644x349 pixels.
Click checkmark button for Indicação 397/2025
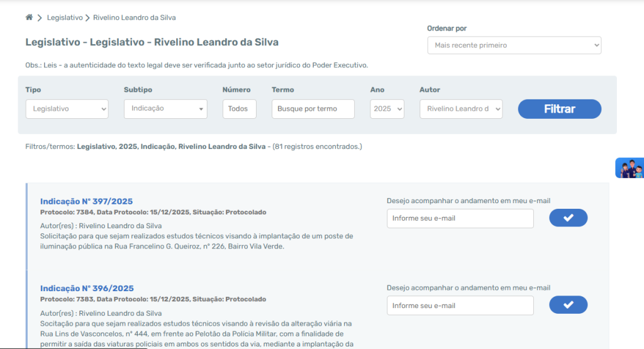pos(568,218)
